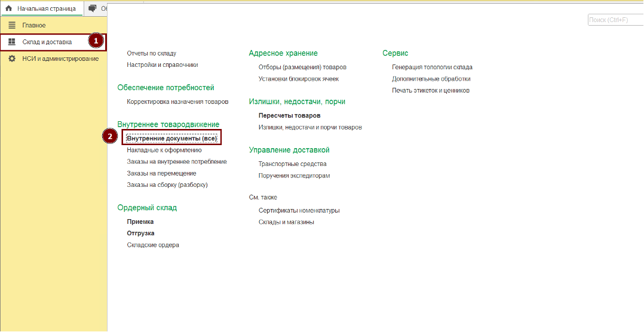Click the Склад и доставка grid icon
The height and width of the screenshot is (332, 644).
point(12,42)
